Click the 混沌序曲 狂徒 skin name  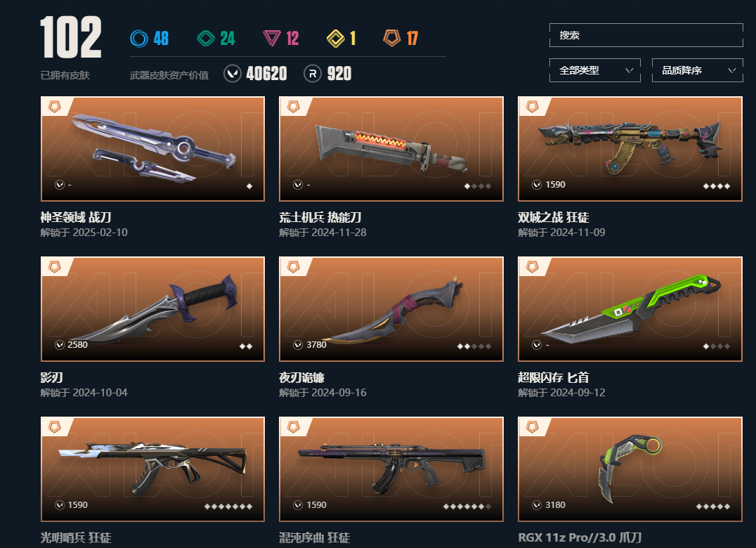[314, 537]
